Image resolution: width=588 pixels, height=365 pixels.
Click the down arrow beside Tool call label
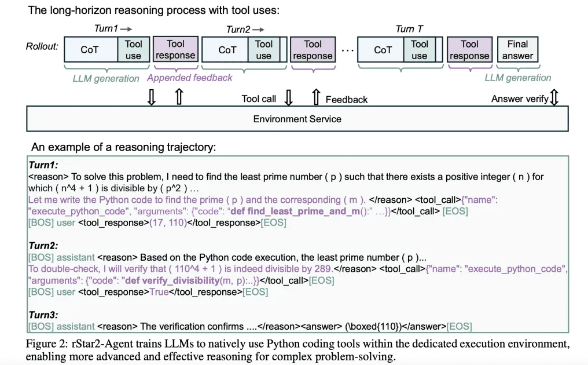click(289, 98)
